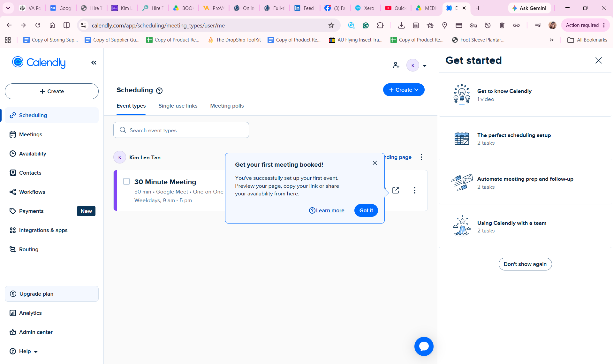
Task: Click the K account avatar
Action: tap(413, 65)
